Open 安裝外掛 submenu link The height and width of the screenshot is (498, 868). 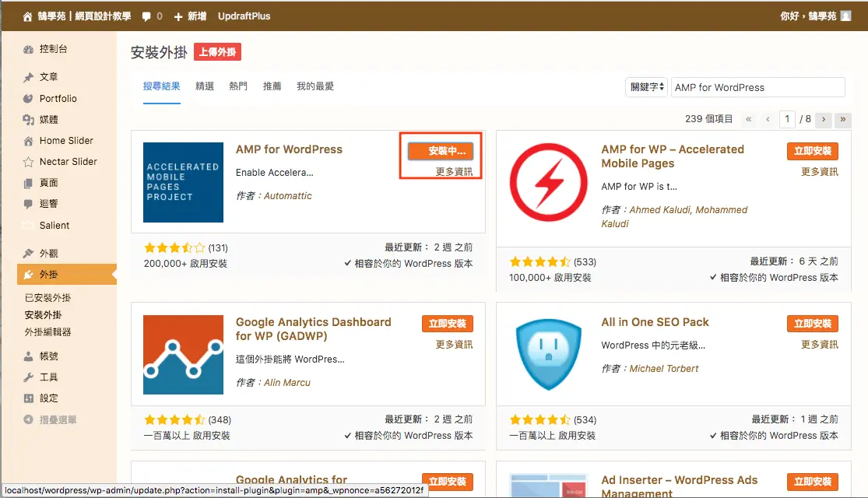(43, 315)
